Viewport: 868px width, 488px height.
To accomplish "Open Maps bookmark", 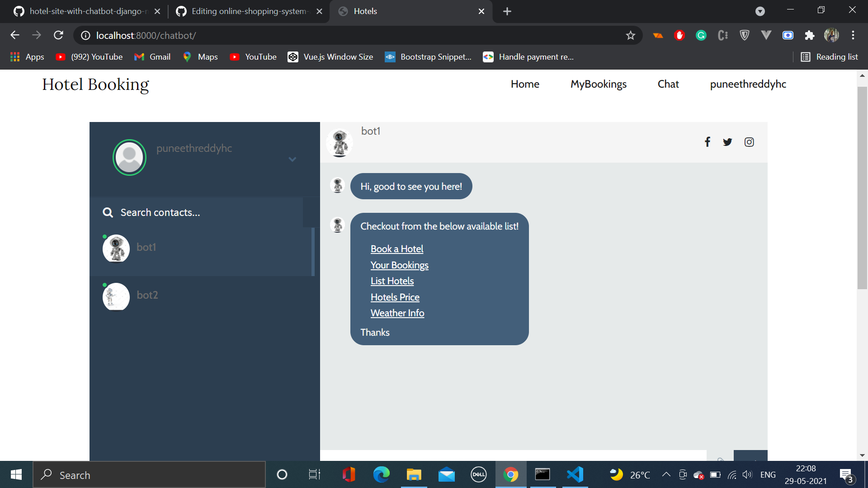I will (200, 57).
